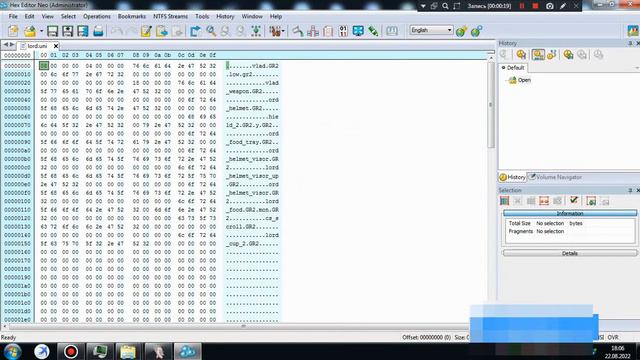Click the red record app taskbar icon
The width and height of the screenshot is (640, 360).
pos(70,352)
